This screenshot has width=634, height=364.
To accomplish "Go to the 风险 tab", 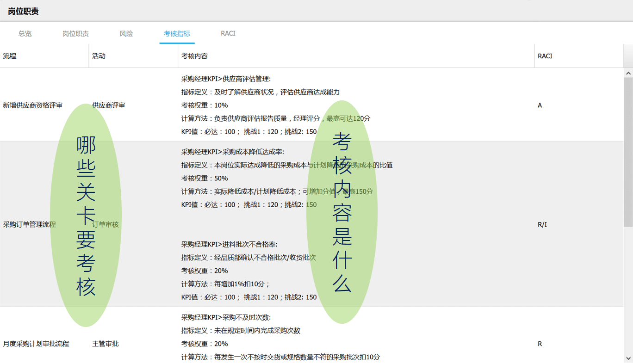I will [126, 34].
